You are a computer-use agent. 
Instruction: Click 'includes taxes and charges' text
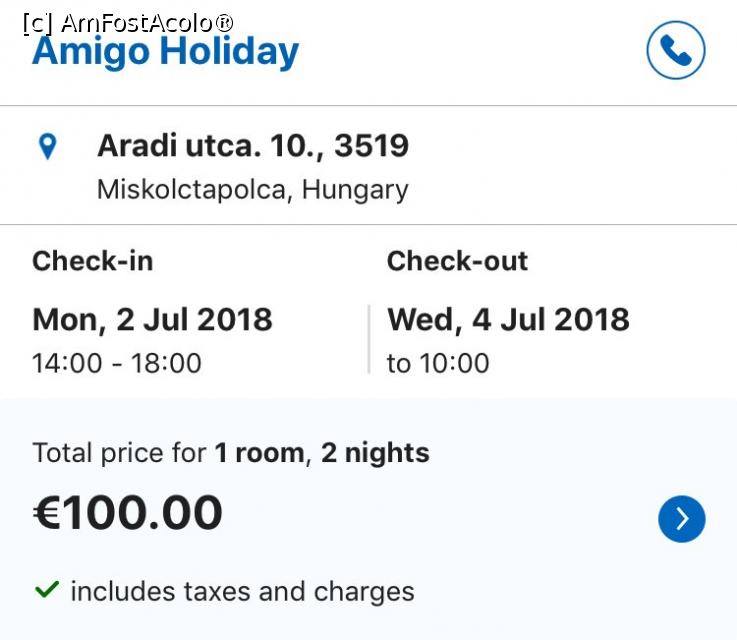click(x=242, y=591)
